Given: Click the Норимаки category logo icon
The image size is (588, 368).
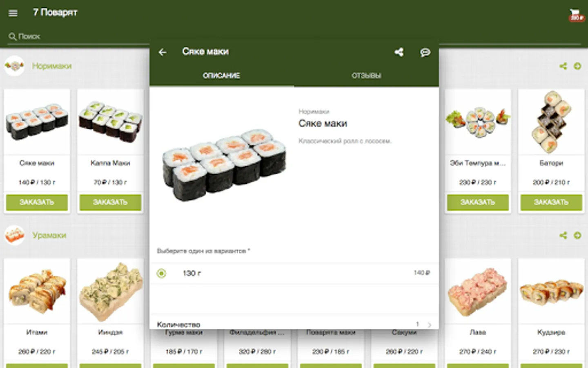Looking at the screenshot, I should pos(14,66).
